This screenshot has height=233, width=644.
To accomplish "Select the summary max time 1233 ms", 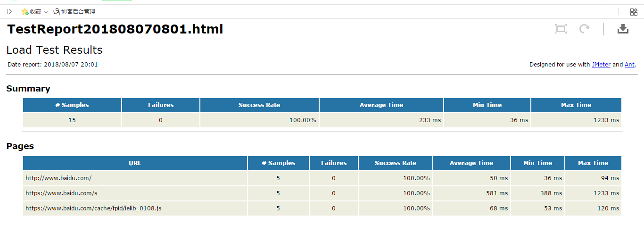I will (576, 120).
